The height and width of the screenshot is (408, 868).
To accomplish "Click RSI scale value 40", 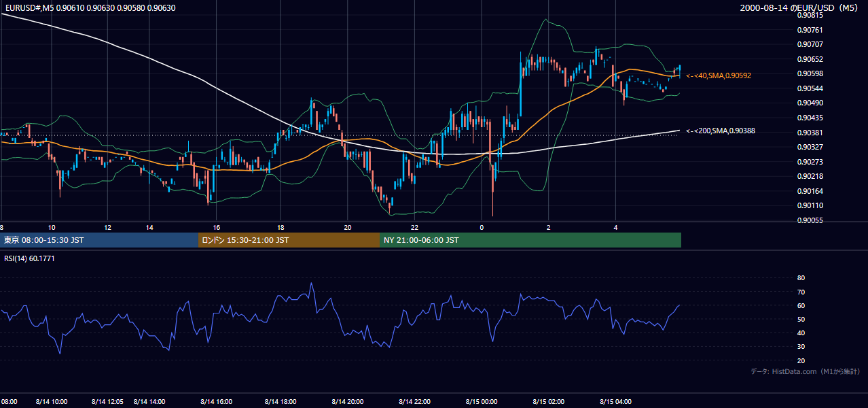I will click(801, 333).
